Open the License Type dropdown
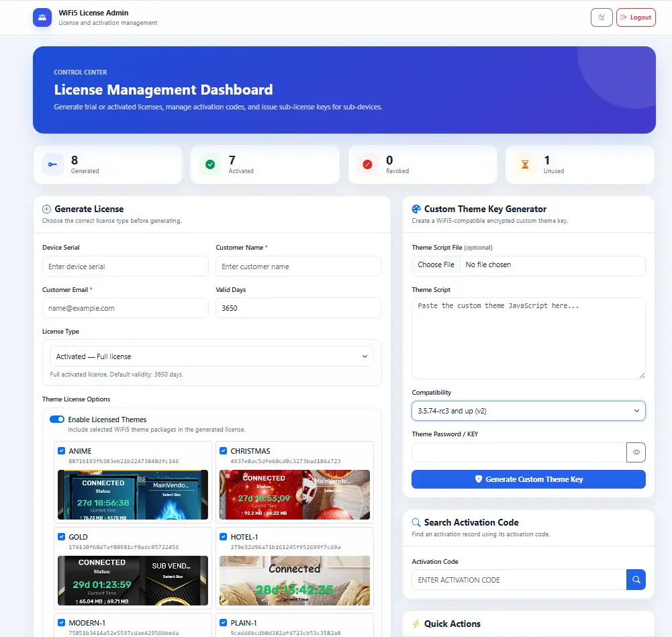This screenshot has width=672, height=637. 211,356
